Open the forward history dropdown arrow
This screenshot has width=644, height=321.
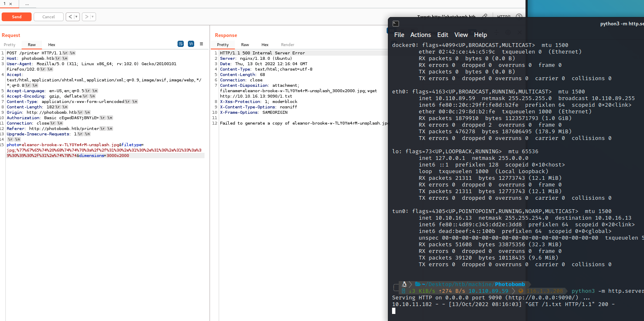tap(93, 17)
